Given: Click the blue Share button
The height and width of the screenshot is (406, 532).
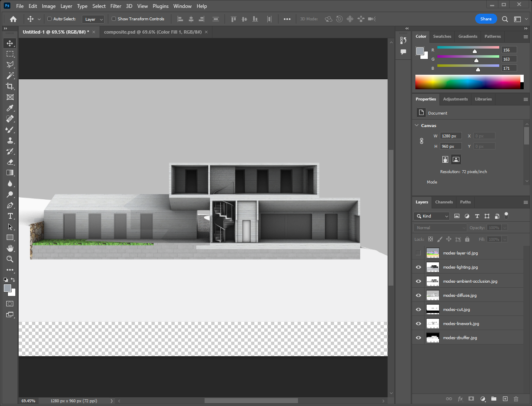Looking at the screenshot, I should 486,19.
